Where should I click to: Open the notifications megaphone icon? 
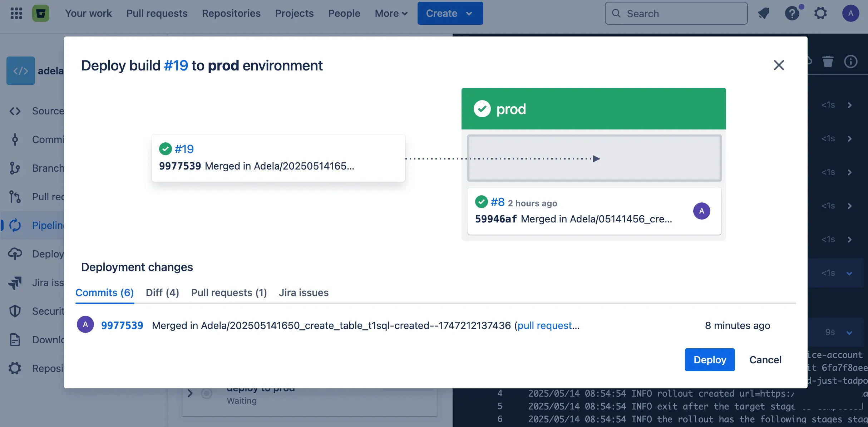point(764,13)
